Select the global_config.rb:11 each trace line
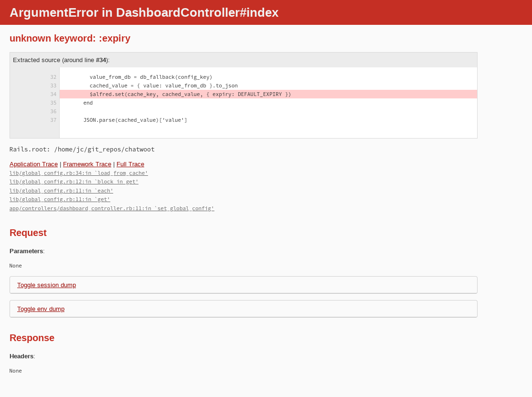Viewport: 532px width, 397px height. (61, 191)
